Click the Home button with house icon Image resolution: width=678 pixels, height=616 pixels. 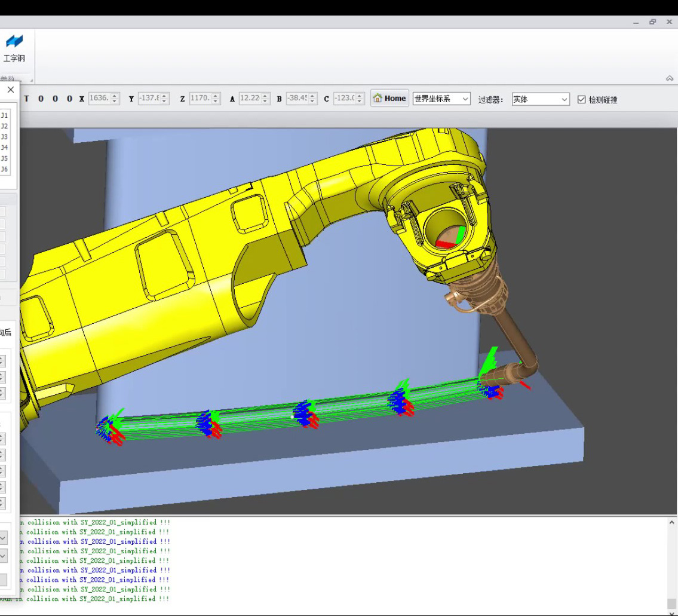click(x=389, y=98)
